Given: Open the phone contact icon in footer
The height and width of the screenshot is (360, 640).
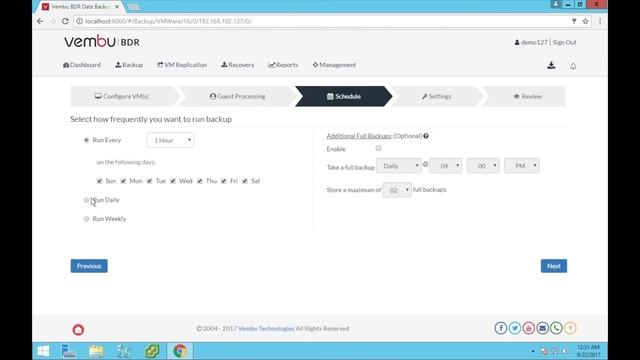Looking at the screenshot, I should point(556,328).
